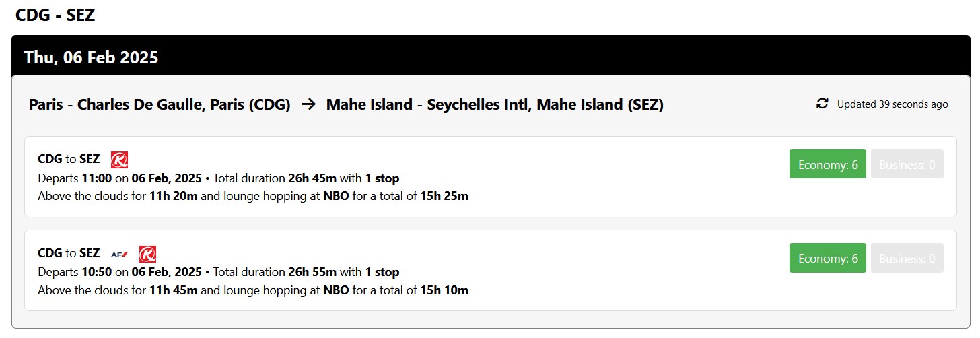The image size is (980, 338).
Task: Click Paris - Charles De Gaulle origin name
Action: (160, 104)
